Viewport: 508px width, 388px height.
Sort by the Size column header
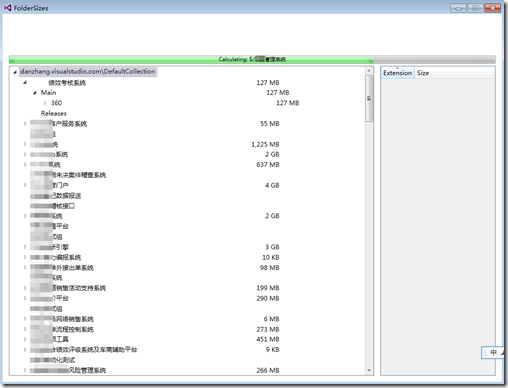423,73
